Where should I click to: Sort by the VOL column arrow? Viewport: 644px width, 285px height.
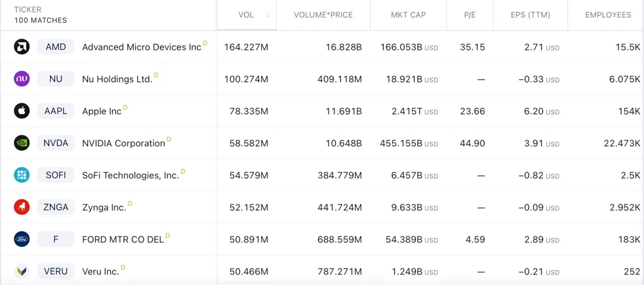(x=268, y=15)
